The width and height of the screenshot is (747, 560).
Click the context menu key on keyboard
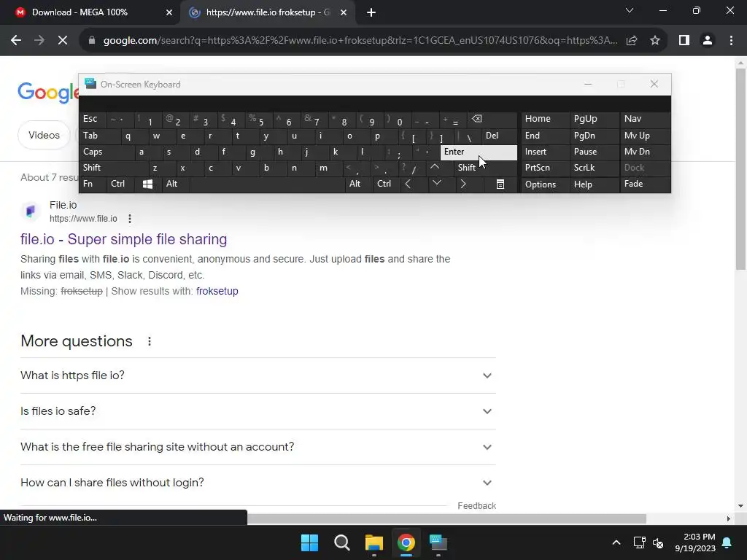pos(500,184)
